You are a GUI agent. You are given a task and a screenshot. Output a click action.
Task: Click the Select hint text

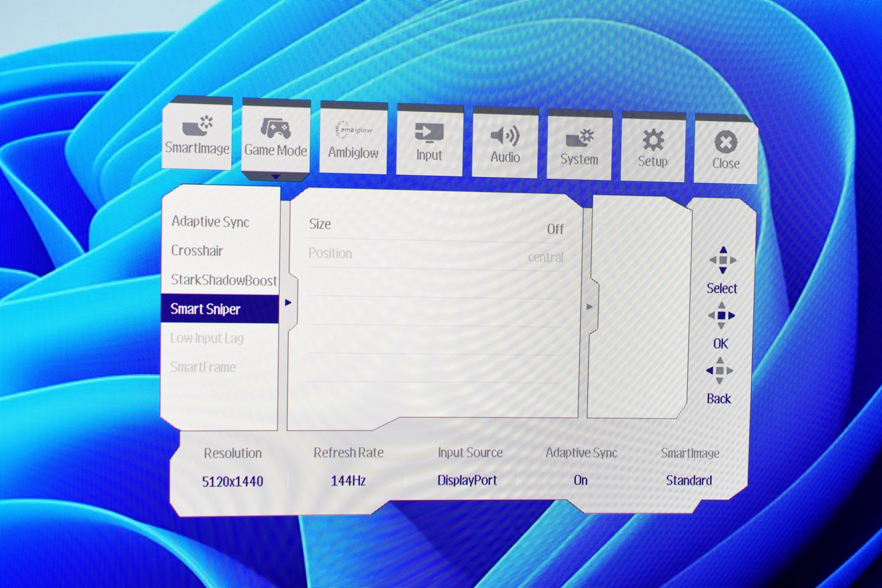coord(722,288)
